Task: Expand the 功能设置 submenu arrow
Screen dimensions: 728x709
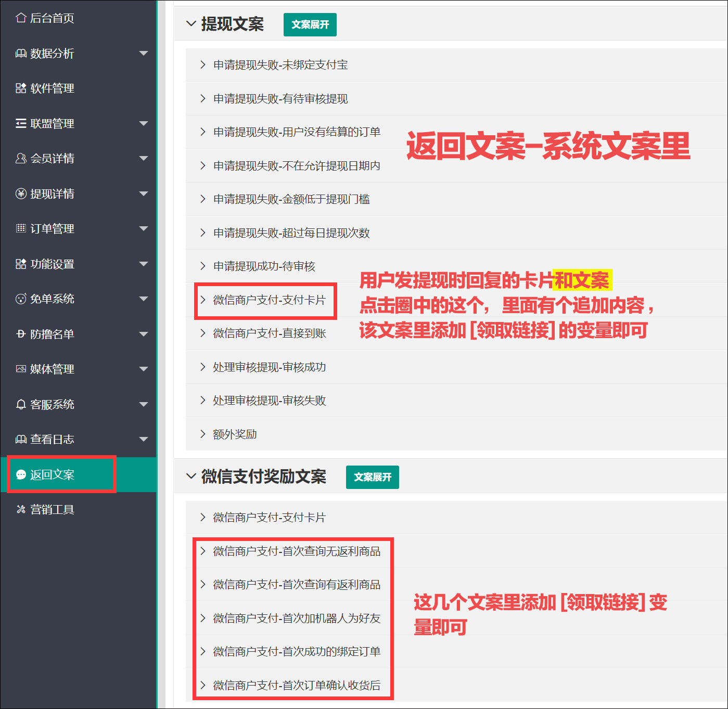Action: tap(144, 264)
